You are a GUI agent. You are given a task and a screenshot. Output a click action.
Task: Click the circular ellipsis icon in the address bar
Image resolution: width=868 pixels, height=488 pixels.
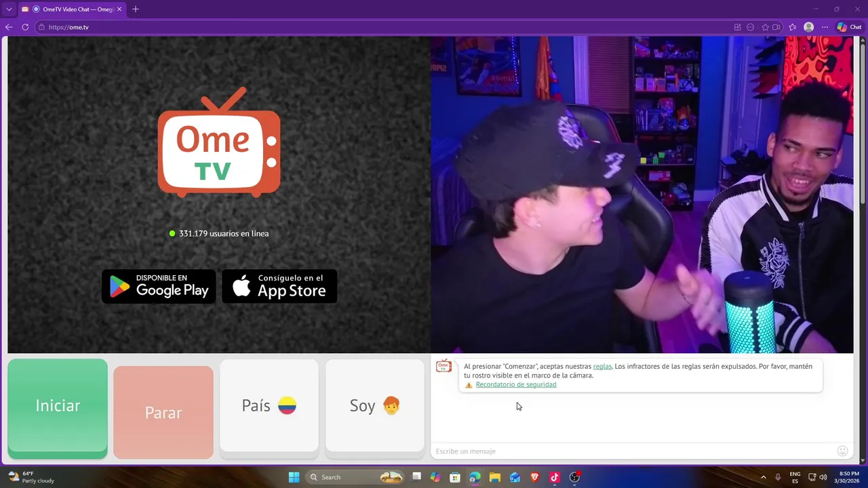(x=751, y=27)
